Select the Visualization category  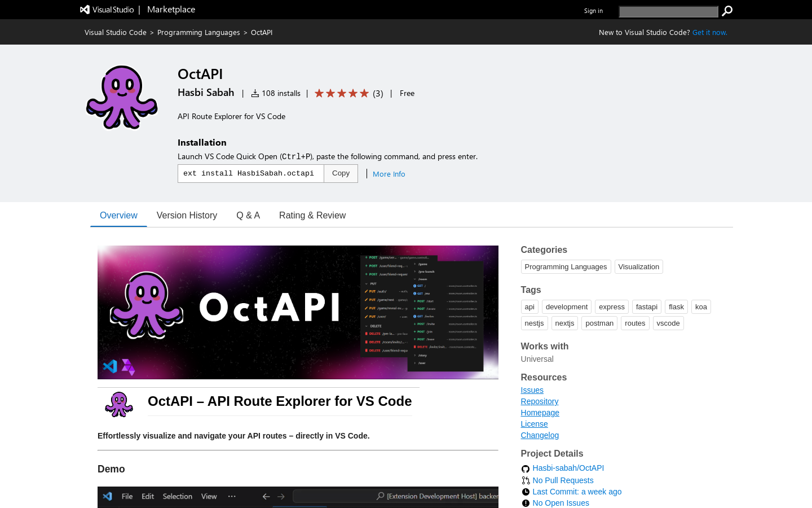pyautogui.click(x=638, y=266)
